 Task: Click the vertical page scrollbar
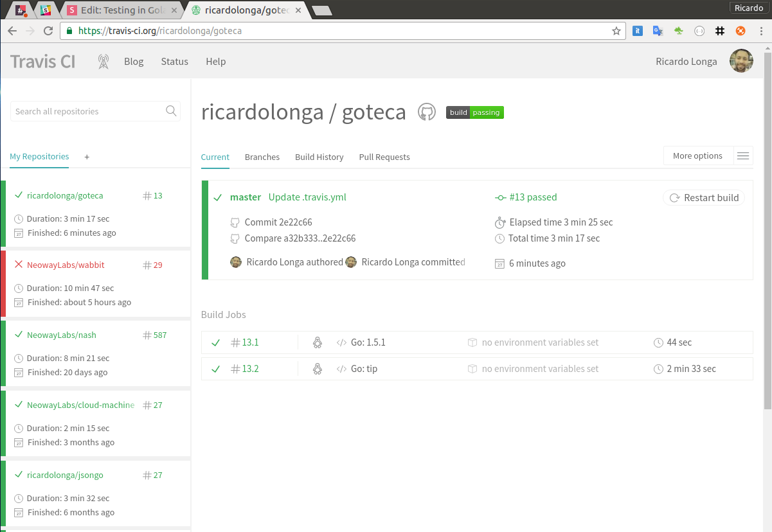click(768, 231)
